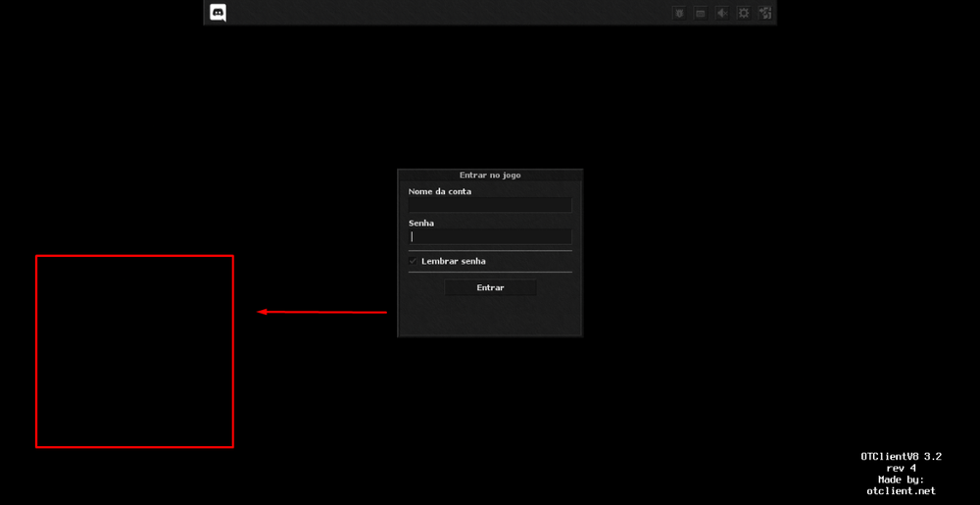This screenshot has width=980, height=505.
Task: Click the 'Lembrar senha' label text
Action: point(454,262)
